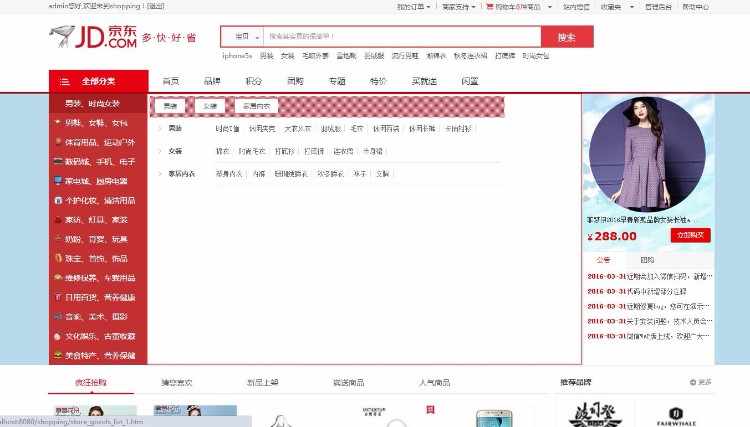The height and width of the screenshot is (427, 750).
Task: Open 特价 in the navigation bar
Action: (378, 81)
